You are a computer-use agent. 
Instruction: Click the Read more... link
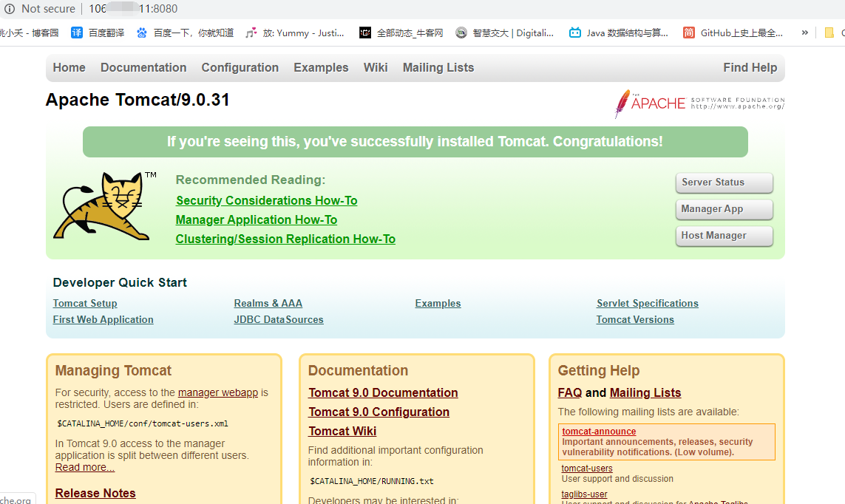tap(84, 467)
